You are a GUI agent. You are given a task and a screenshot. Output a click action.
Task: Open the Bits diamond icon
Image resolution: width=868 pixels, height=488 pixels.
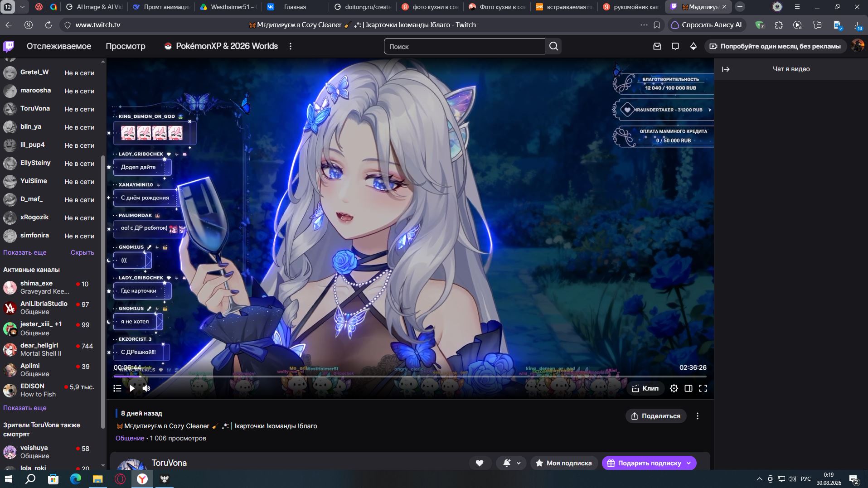tap(693, 46)
